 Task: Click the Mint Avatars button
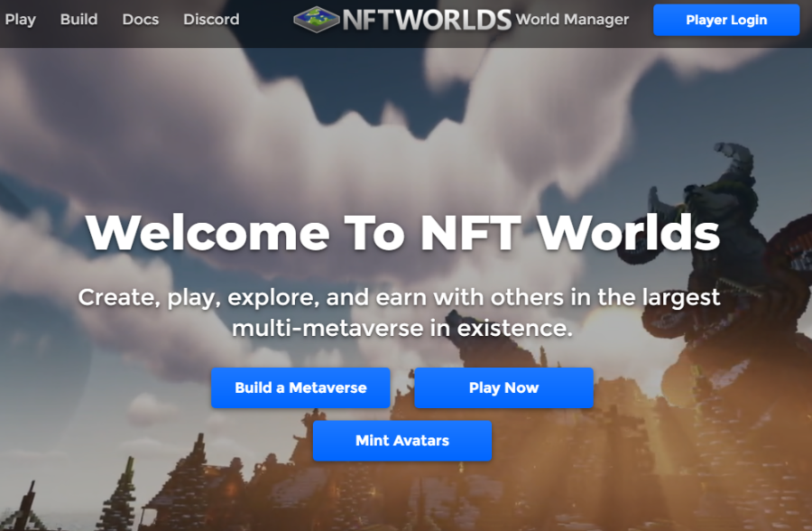point(402,441)
